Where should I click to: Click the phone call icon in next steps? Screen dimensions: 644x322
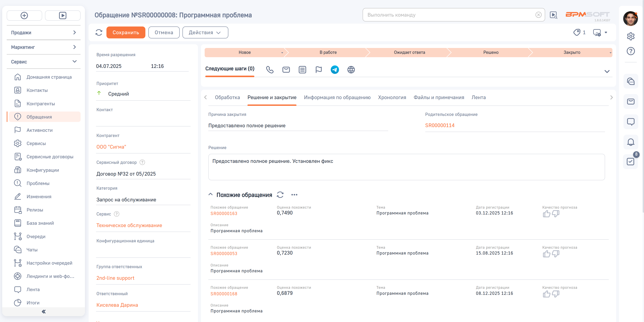(x=270, y=69)
